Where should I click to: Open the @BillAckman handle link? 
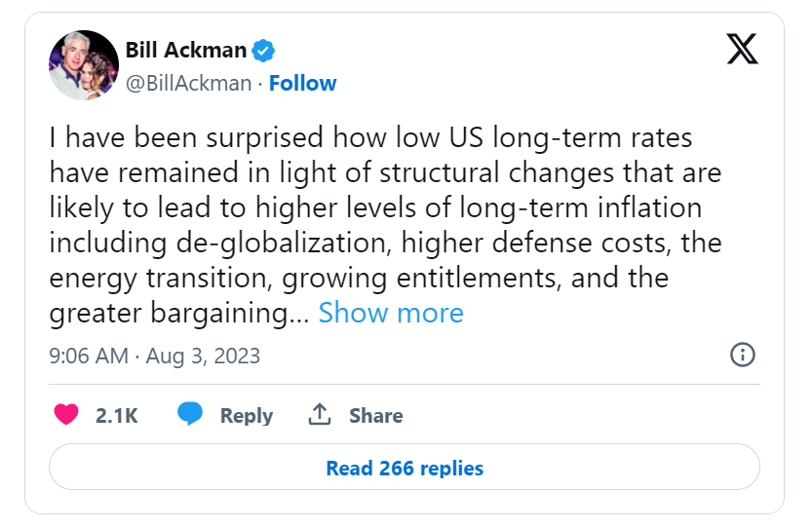coord(188,83)
